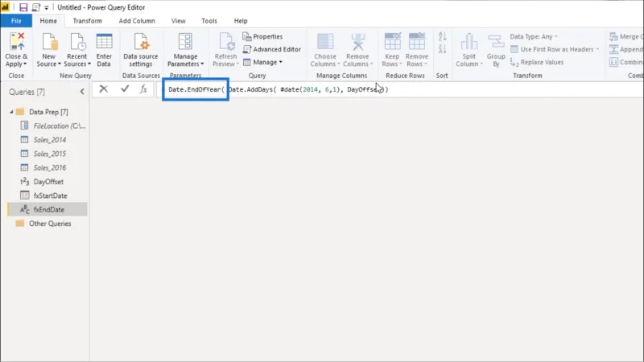Click the Keep Rows icon

392,42
